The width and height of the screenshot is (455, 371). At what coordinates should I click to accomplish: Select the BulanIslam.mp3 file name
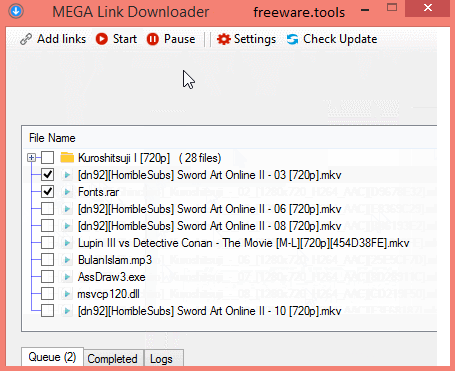pyautogui.click(x=115, y=260)
